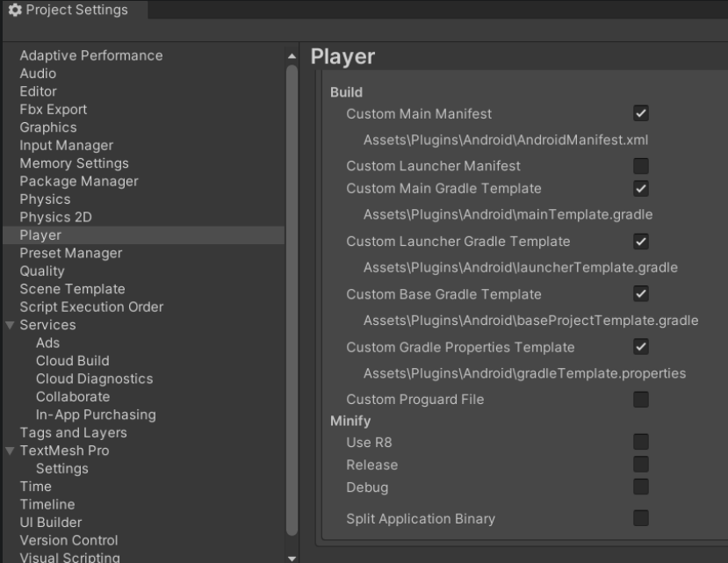728x563 pixels.
Task: Enable Minify for Release
Action: 641,464
